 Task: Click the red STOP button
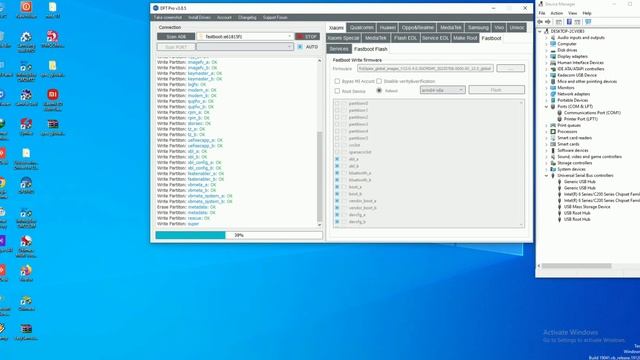coord(307,37)
